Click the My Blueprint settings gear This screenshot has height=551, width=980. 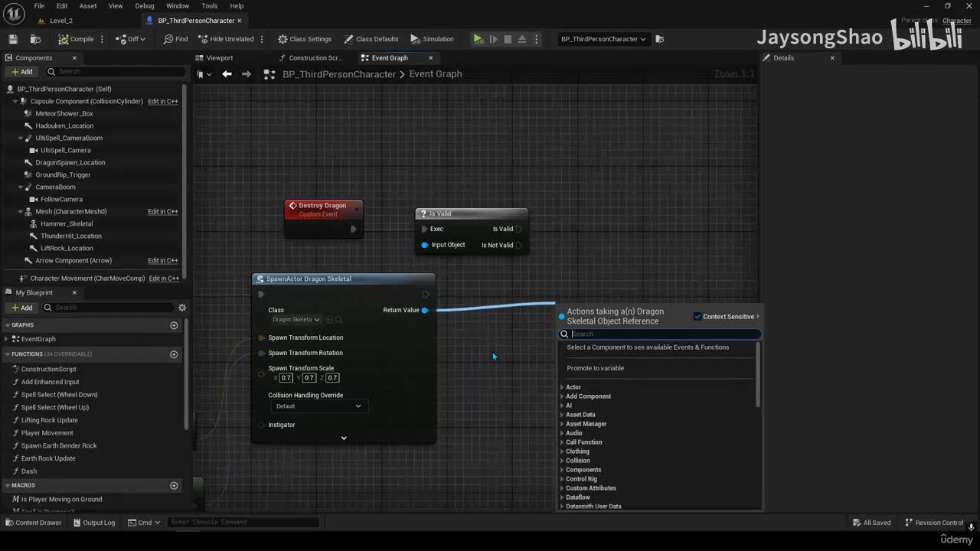(x=182, y=308)
